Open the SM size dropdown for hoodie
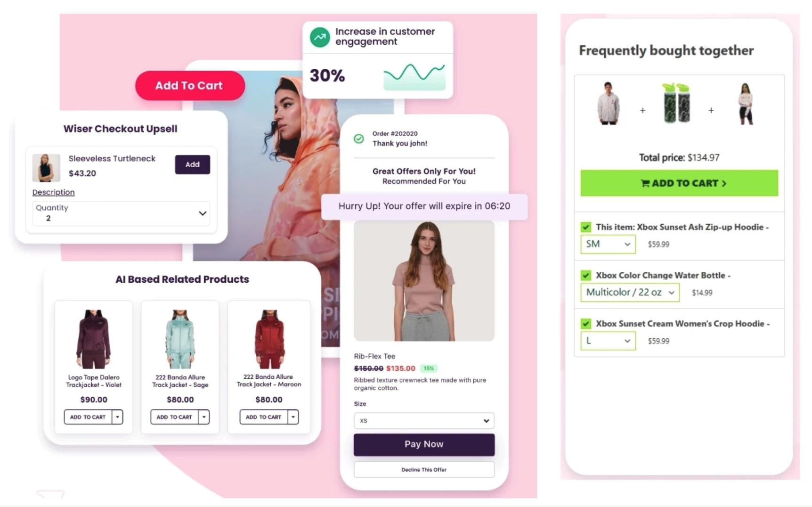This screenshot has height=507, width=812. tap(608, 244)
